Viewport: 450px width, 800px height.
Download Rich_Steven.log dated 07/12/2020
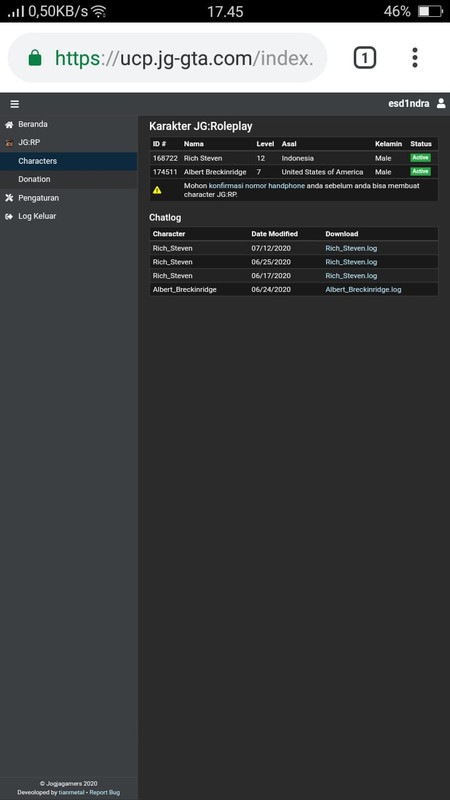pos(351,248)
